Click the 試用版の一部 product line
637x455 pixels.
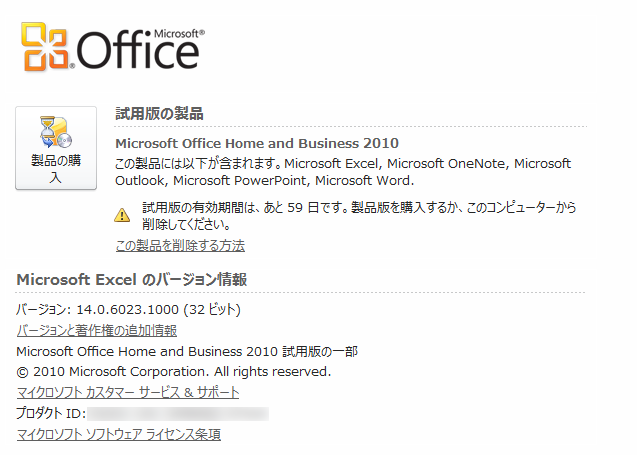(x=187, y=351)
